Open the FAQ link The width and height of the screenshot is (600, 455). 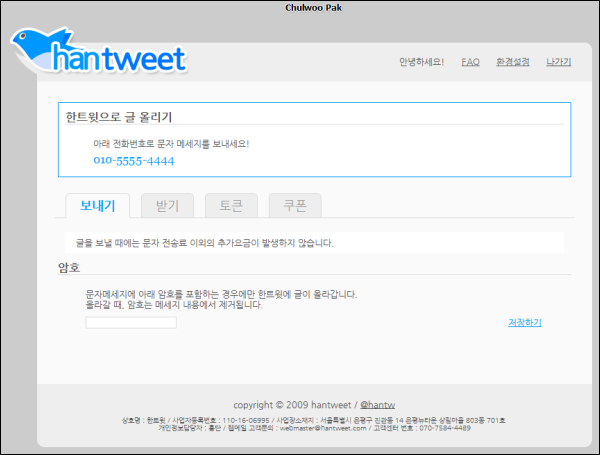point(470,62)
